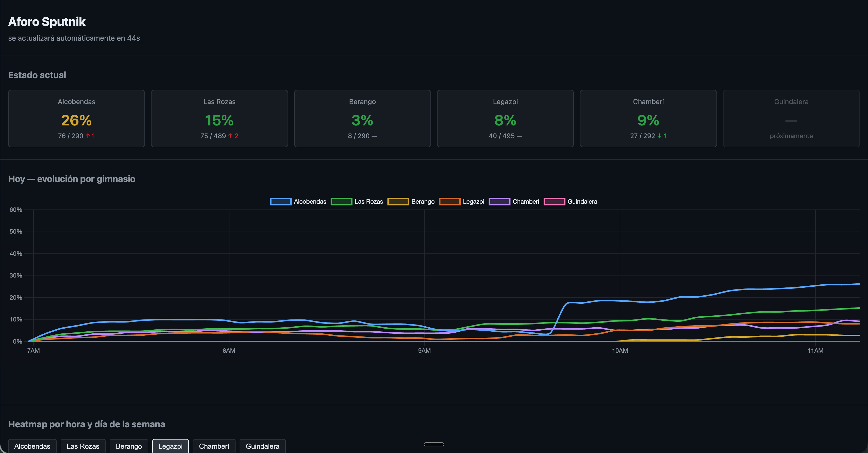The width and height of the screenshot is (868, 453).
Task: Click the 30% axis label
Action: [x=16, y=275]
